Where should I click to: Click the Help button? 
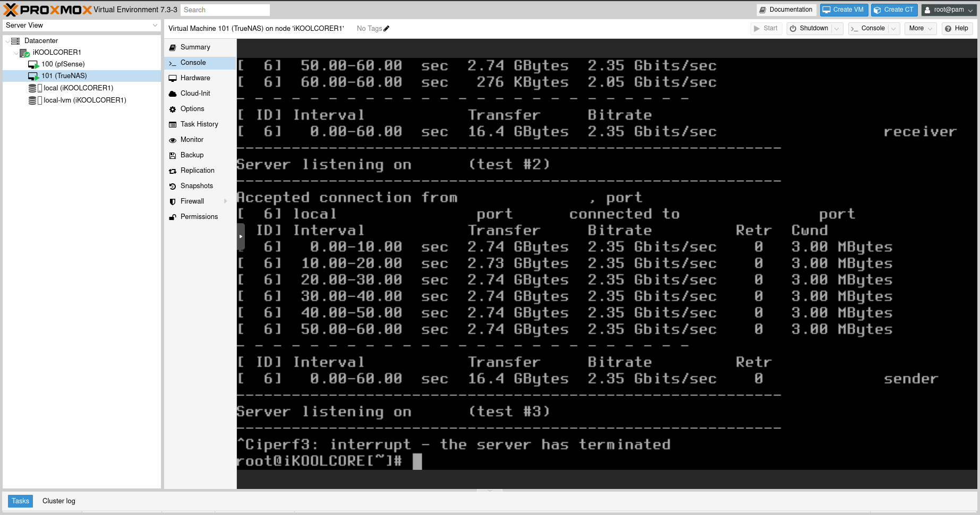coord(957,29)
